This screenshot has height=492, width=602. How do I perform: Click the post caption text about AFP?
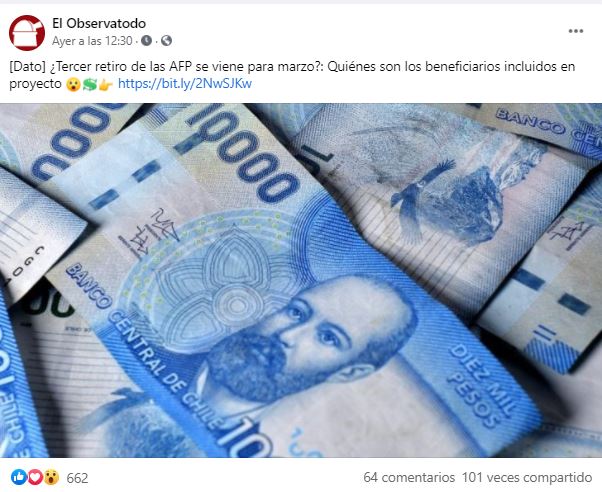point(292,75)
